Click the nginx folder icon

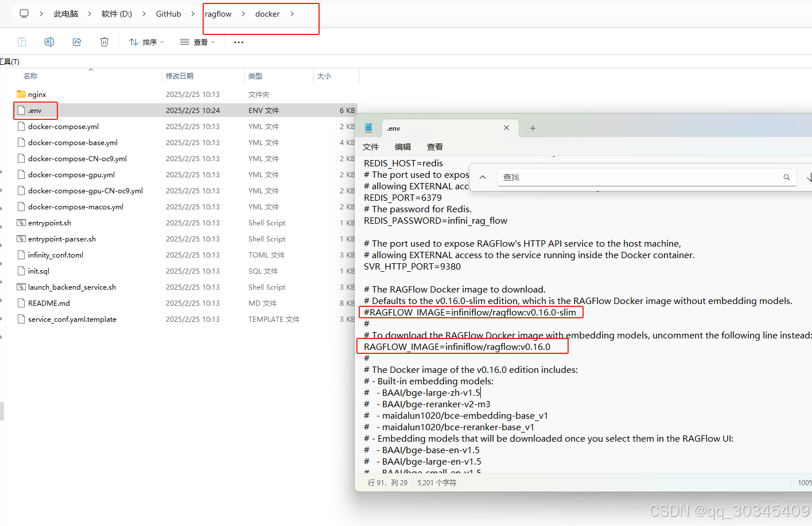tap(21, 94)
